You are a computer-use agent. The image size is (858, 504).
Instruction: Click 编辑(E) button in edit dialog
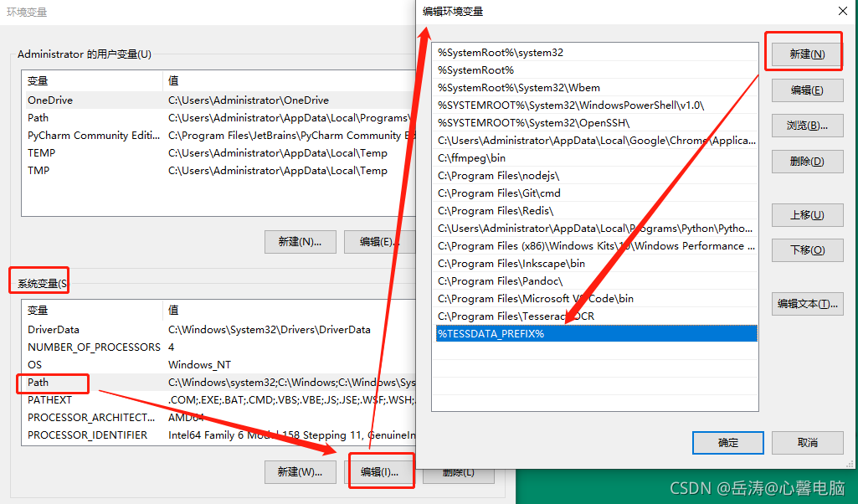pos(807,90)
